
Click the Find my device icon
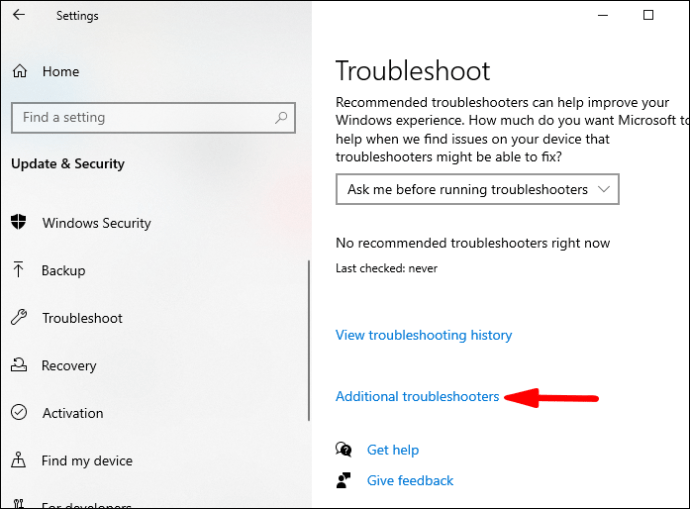pyautogui.click(x=18, y=460)
